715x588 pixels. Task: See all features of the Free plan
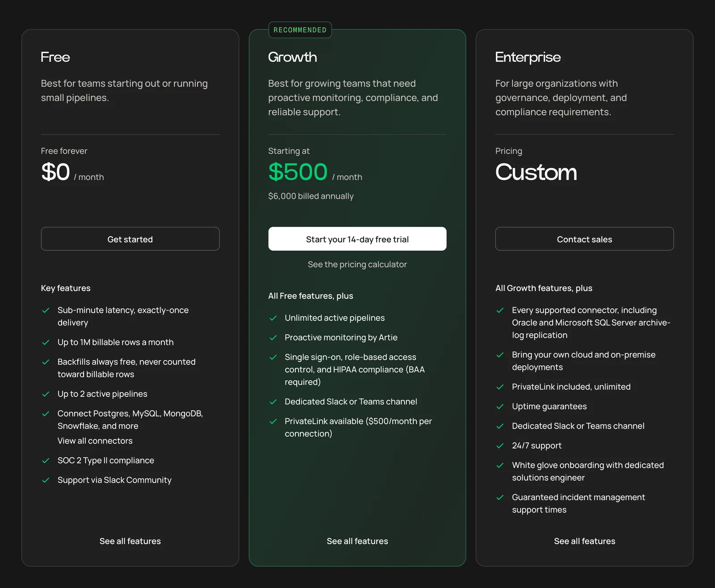130,541
